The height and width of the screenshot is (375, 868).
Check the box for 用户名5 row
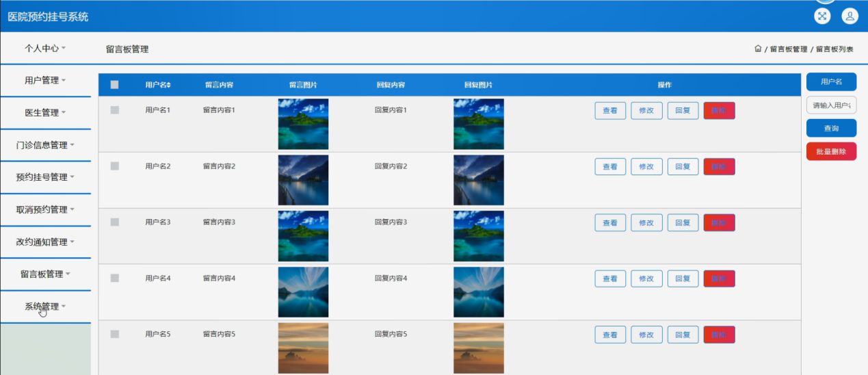(114, 334)
